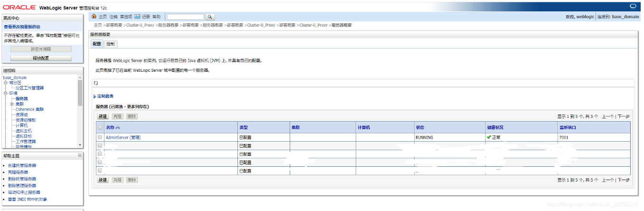Image resolution: width=644 pixels, height=211 pixels.
Task: Click 新建 button beneath the servers table
Action: tap(103, 180)
